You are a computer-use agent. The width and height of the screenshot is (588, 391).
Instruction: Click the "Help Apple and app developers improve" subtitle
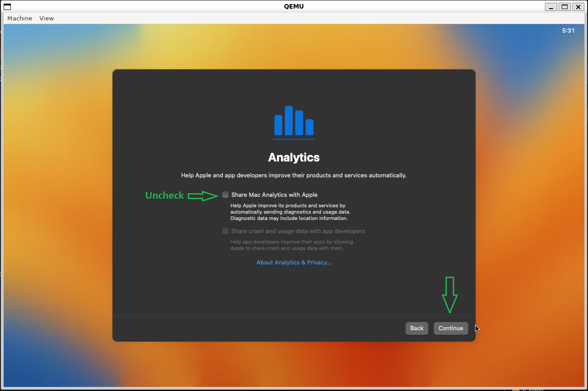[294, 175]
